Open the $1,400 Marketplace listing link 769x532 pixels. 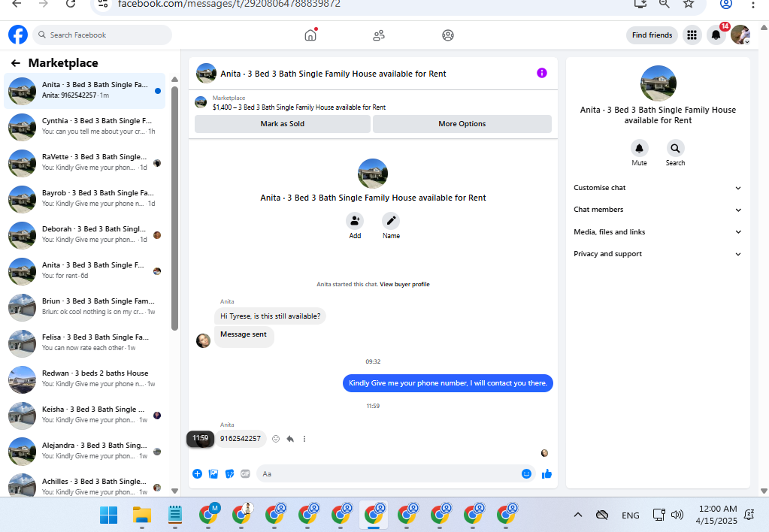(x=299, y=107)
